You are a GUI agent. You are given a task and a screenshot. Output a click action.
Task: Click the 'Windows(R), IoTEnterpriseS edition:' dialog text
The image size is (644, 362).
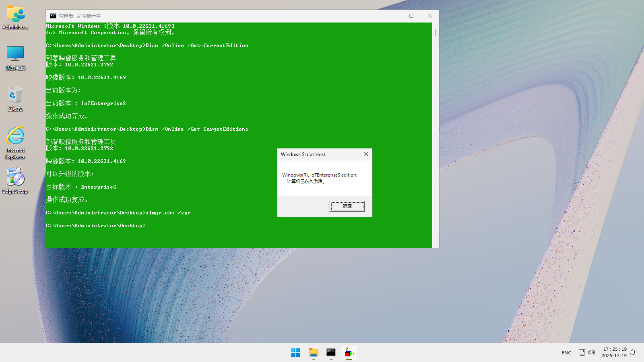pyautogui.click(x=320, y=175)
